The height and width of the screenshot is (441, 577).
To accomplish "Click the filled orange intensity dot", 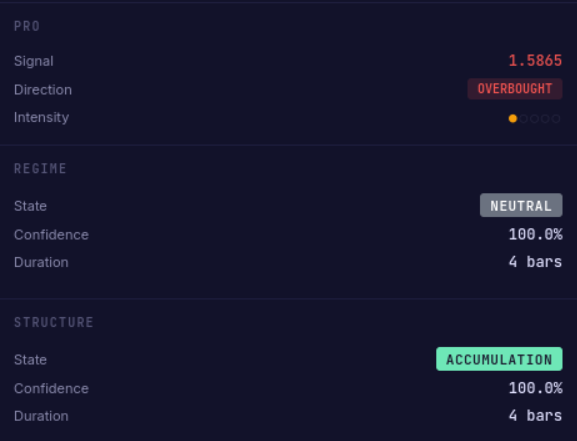I will (513, 119).
